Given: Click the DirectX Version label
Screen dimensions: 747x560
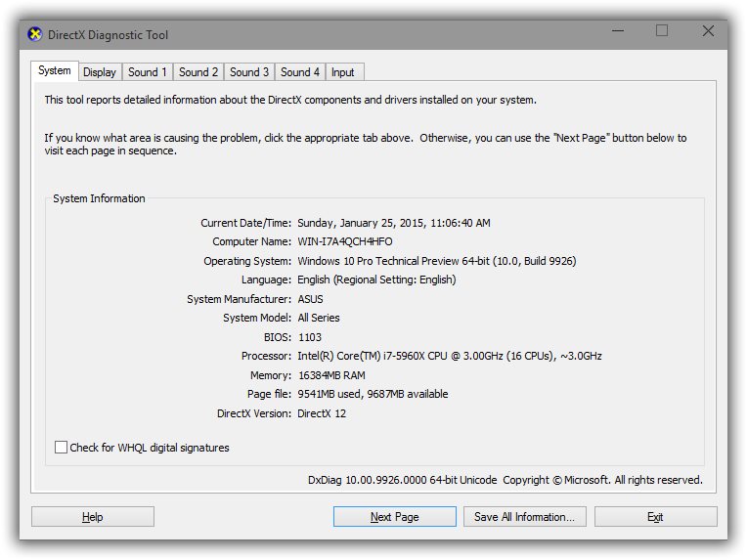Looking at the screenshot, I should click(254, 413).
